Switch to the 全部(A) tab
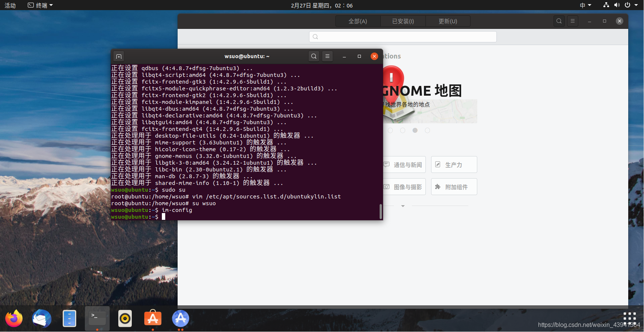Screen dimensions: 644x332 [x=358, y=21]
